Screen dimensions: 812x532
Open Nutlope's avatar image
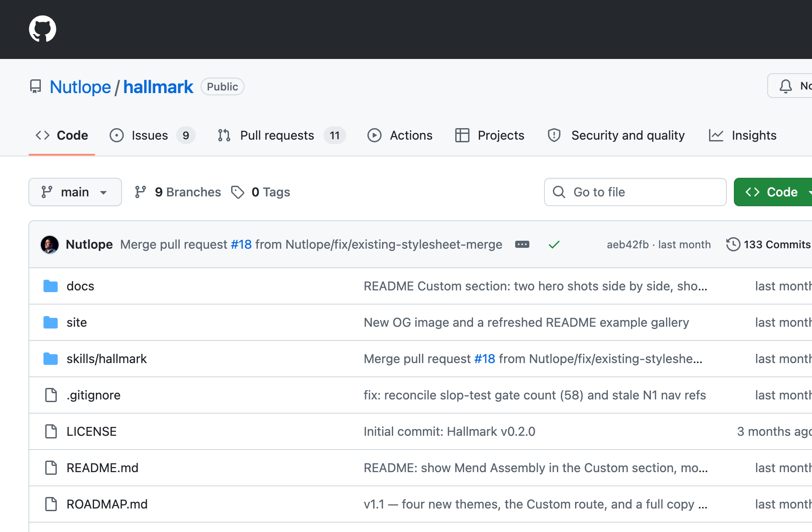[x=50, y=244]
